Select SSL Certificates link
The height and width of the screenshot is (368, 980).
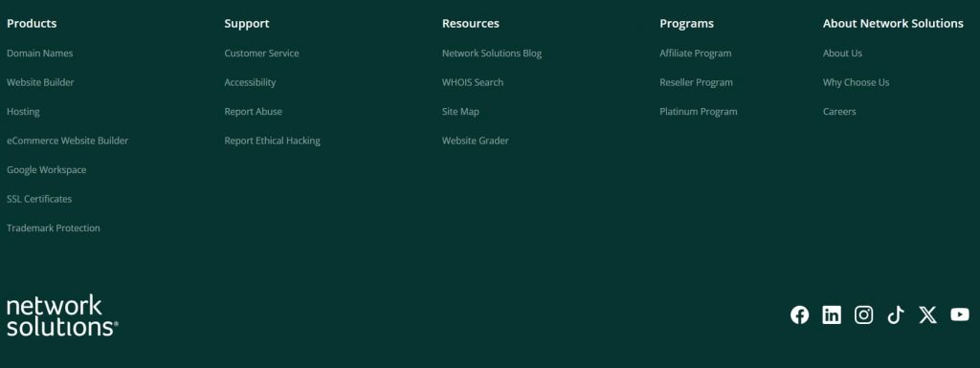coord(39,199)
